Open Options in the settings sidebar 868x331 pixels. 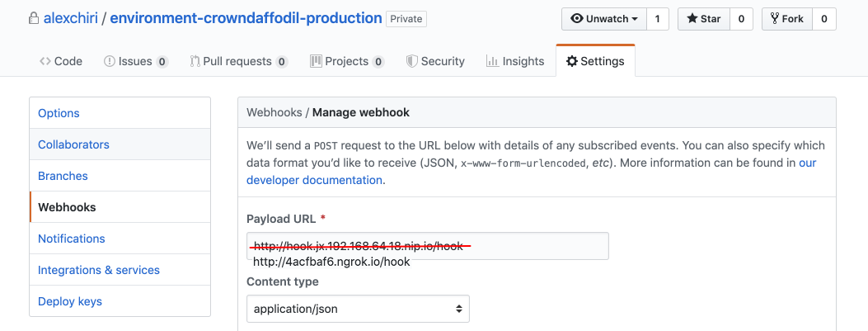(x=120, y=113)
